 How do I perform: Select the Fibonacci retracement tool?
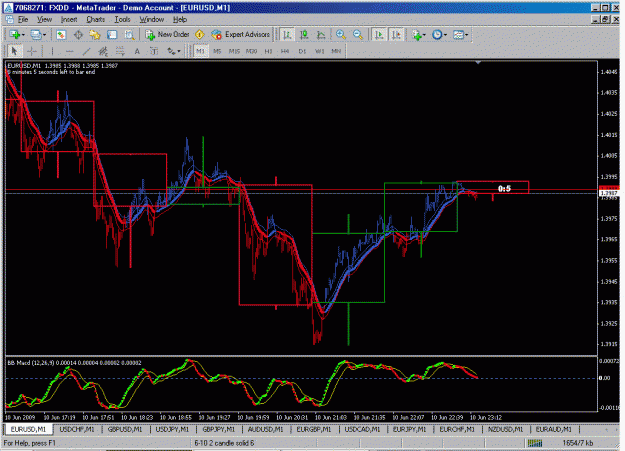tap(120, 51)
